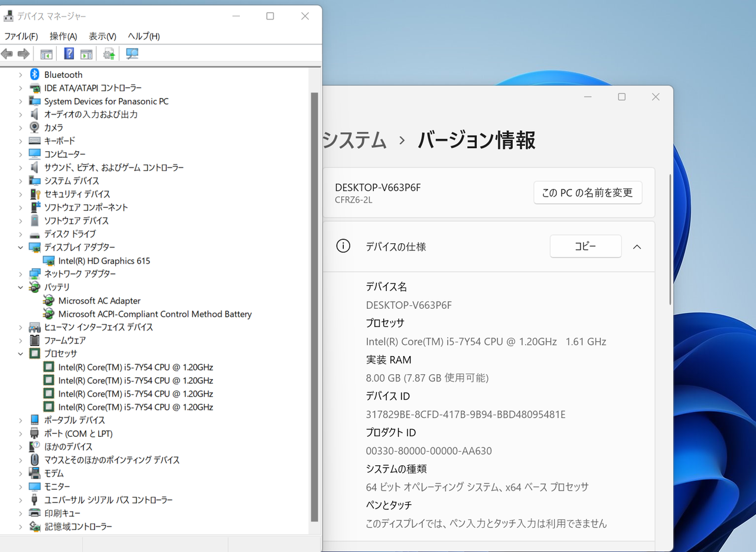The width and height of the screenshot is (756, 552).
Task: Click scan for hardware changes monitor icon
Action: click(132, 54)
